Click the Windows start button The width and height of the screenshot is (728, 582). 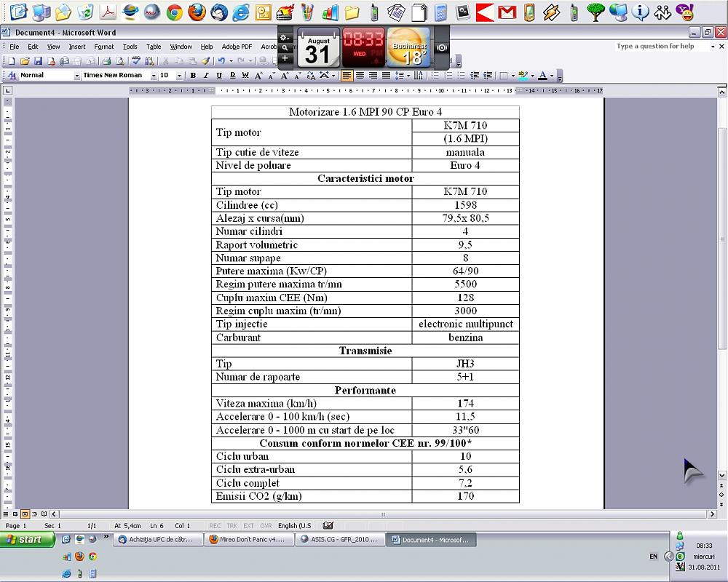tap(28, 539)
